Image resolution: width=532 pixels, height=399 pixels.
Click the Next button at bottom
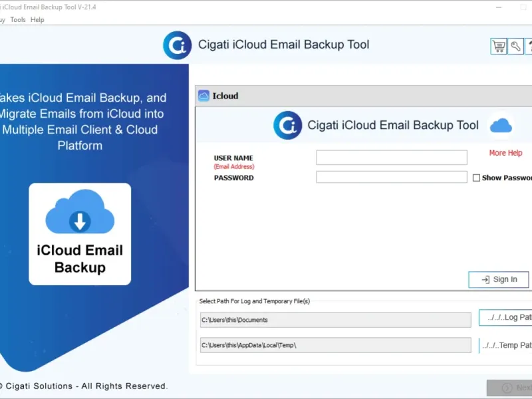click(x=509, y=388)
